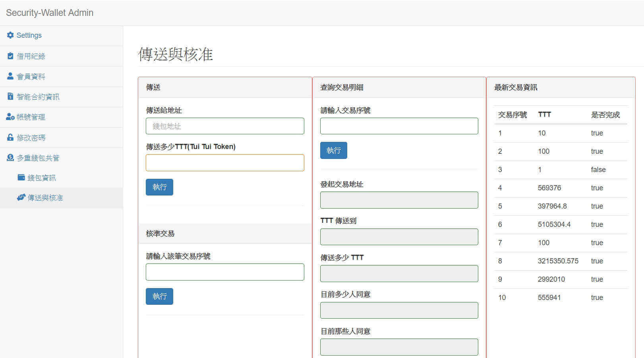Click the 錢包資訊 wallet icon
This screenshot has height=358, width=644.
(x=21, y=177)
